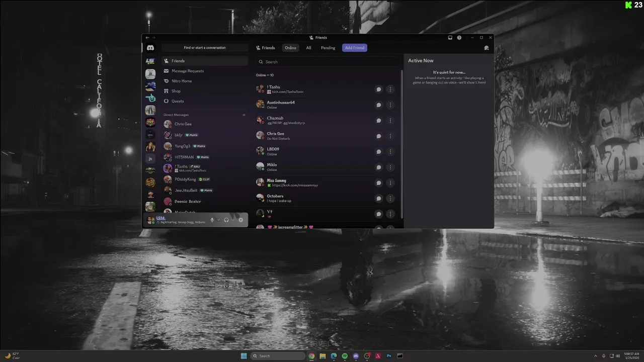
Task: Open Microsoft Edge from the taskbar
Action: point(334,356)
